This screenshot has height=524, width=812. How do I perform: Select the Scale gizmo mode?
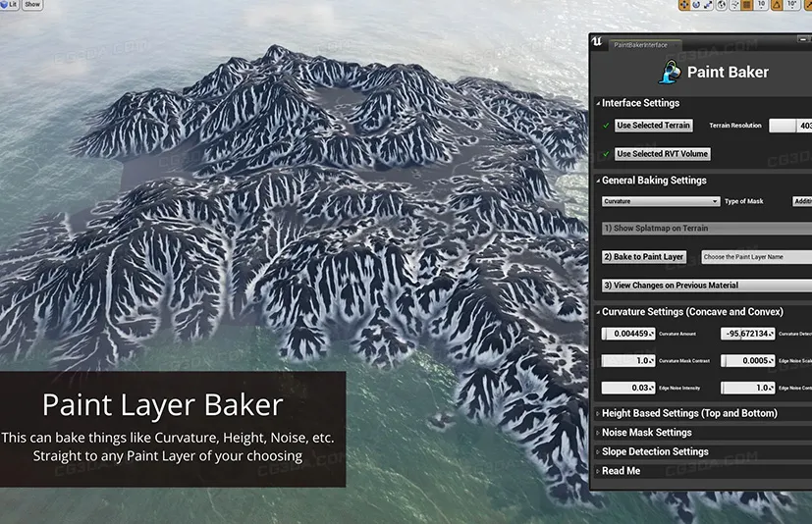tap(708, 5)
